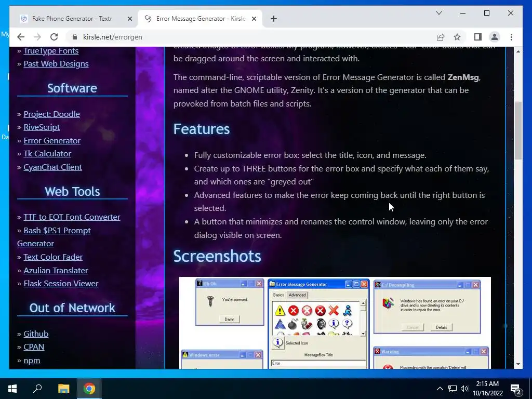Show hidden system tray icons

[440, 389]
